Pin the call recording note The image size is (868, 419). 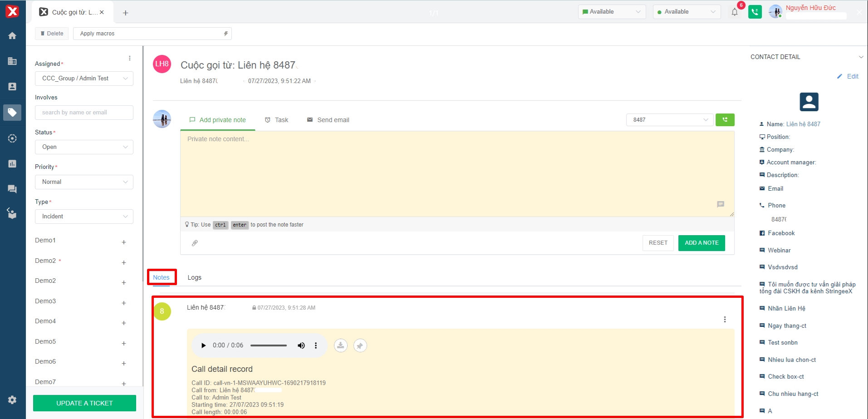tap(360, 345)
